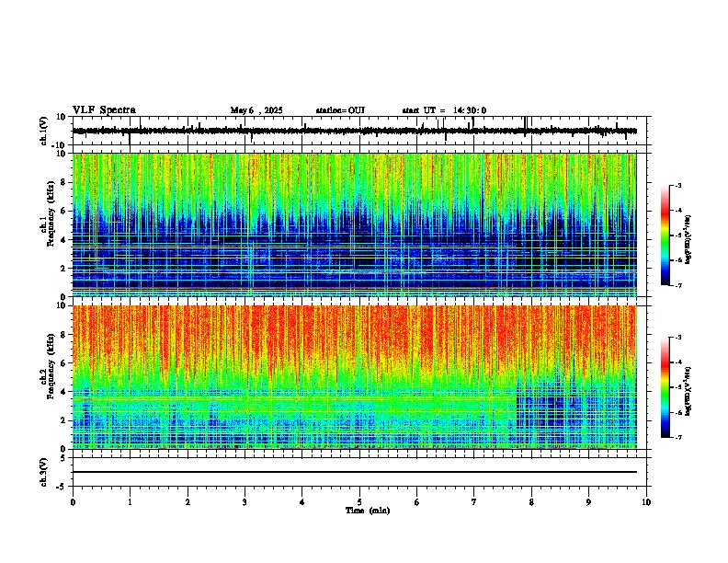The image size is (728, 563).
Task: Click the "-7" label on ch.2 color scale
Action: [x=678, y=438]
